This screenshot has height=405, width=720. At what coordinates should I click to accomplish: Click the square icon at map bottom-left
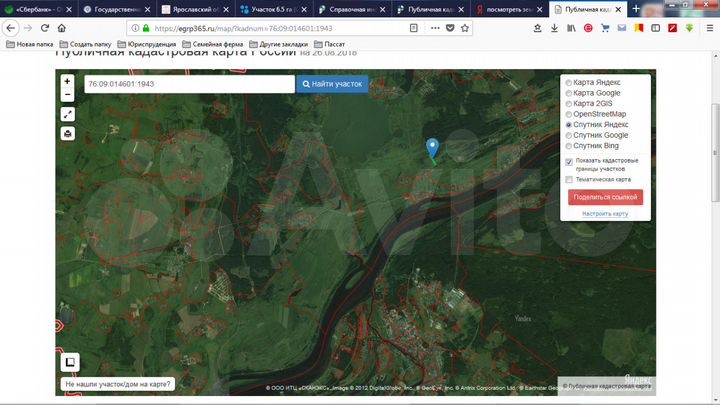click(70, 362)
